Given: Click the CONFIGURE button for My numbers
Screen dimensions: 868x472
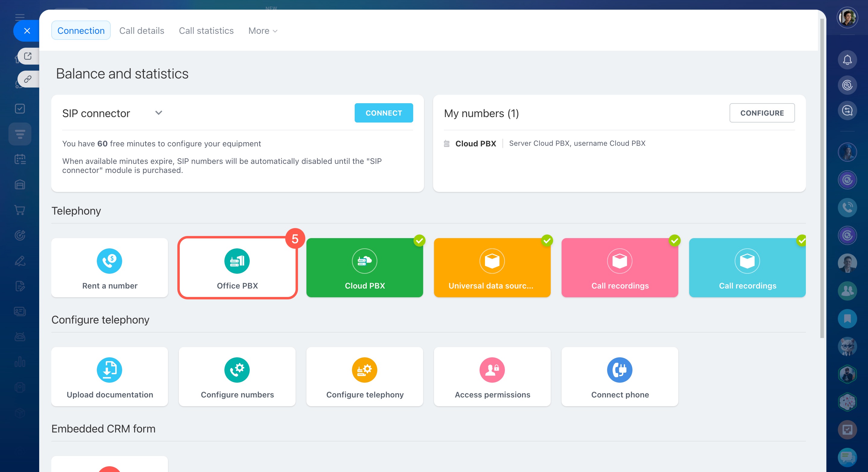Looking at the screenshot, I should [x=762, y=113].
